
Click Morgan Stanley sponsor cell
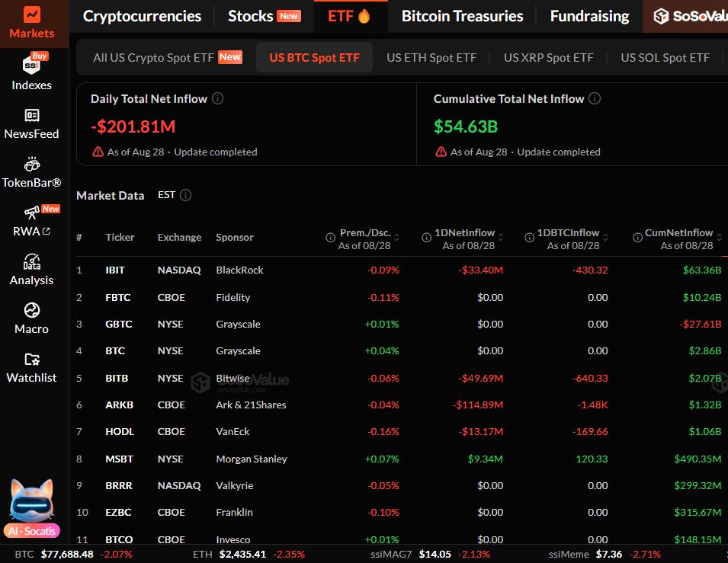click(x=251, y=459)
